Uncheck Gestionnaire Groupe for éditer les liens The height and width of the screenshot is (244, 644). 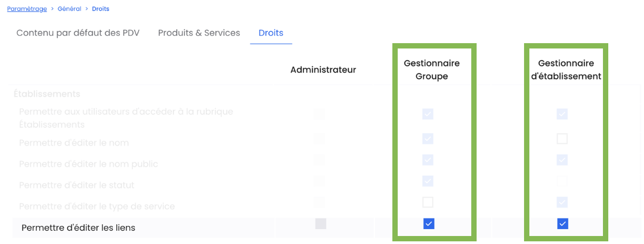[429, 224]
